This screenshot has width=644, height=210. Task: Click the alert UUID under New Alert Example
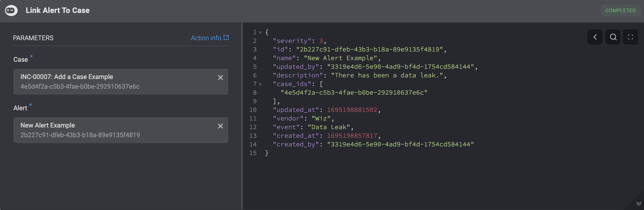[80, 135]
